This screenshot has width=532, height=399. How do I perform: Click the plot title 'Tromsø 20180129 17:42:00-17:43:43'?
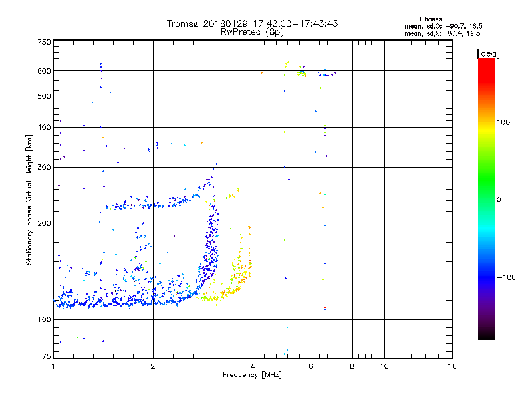tap(252, 23)
